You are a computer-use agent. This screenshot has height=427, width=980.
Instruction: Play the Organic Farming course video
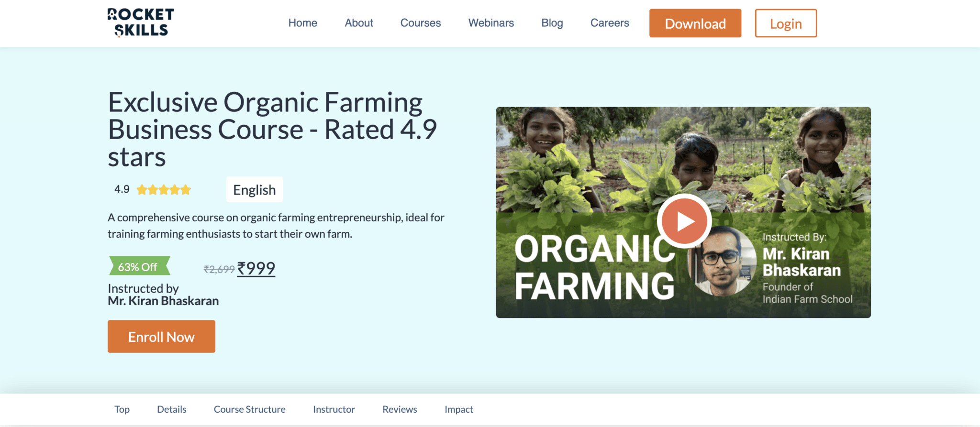click(x=684, y=221)
